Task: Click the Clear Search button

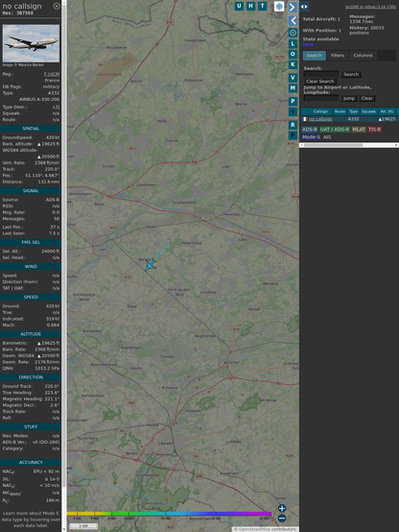Action: (x=320, y=82)
